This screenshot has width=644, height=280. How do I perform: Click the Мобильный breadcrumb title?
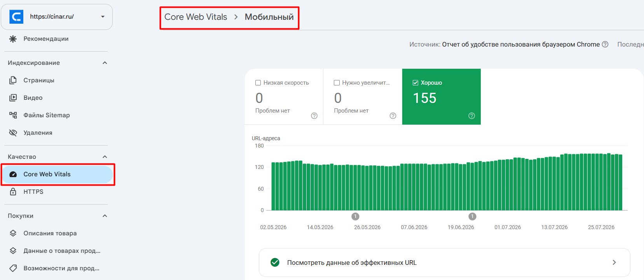[269, 17]
